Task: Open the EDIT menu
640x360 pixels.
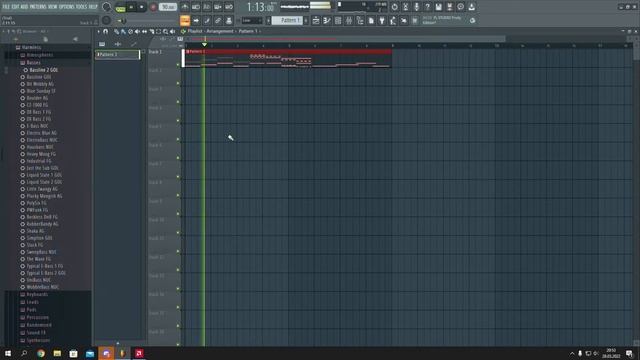Action: pyautogui.click(x=15, y=7)
